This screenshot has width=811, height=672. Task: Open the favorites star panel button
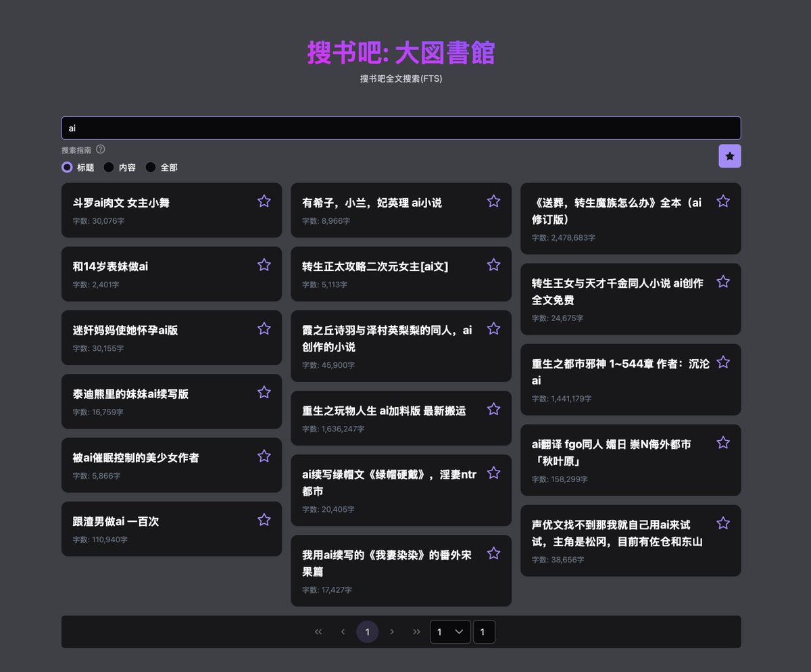pos(729,155)
